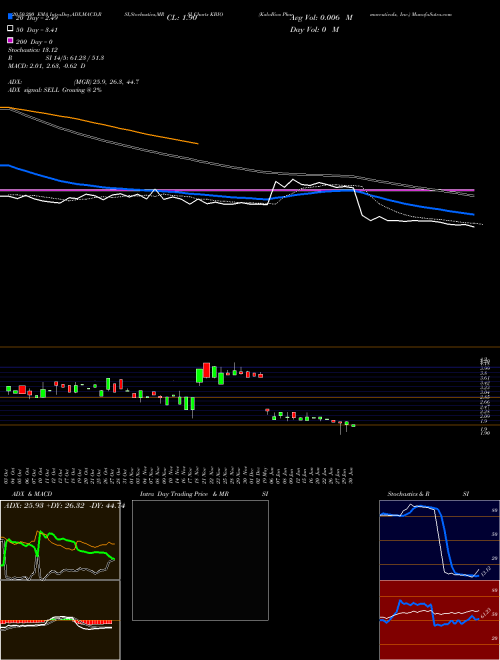Click the 'ADX signal: SELL Growing @ 2%' text

tap(55, 90)
